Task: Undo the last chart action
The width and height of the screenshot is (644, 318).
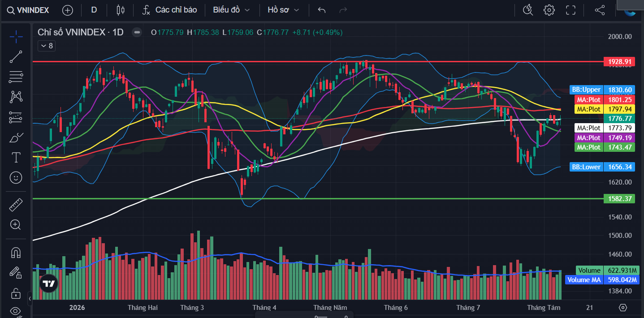Action: tap(321, 10)
